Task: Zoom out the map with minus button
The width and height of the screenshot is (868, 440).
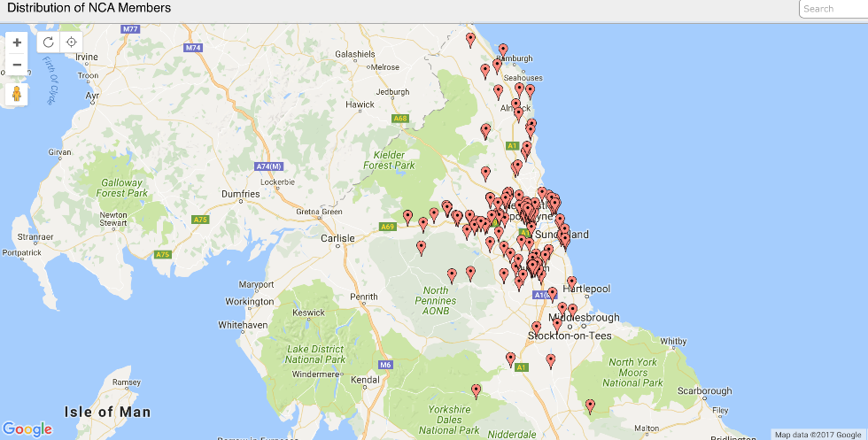Action: (17, 65)
